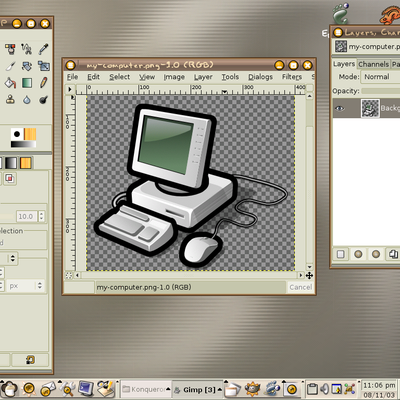
Task: Open the Edit menu
Action: tap(93, 77)
